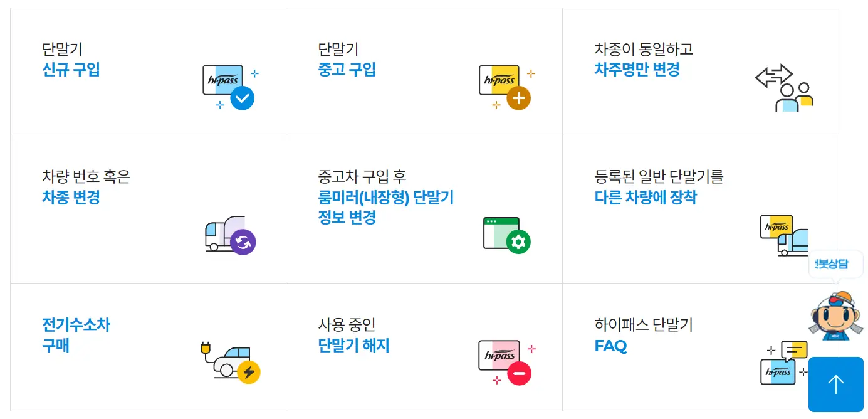Screen dimensions: 868x419
Task: Open the 단말기 해지 link
Action: pos(353,347)
